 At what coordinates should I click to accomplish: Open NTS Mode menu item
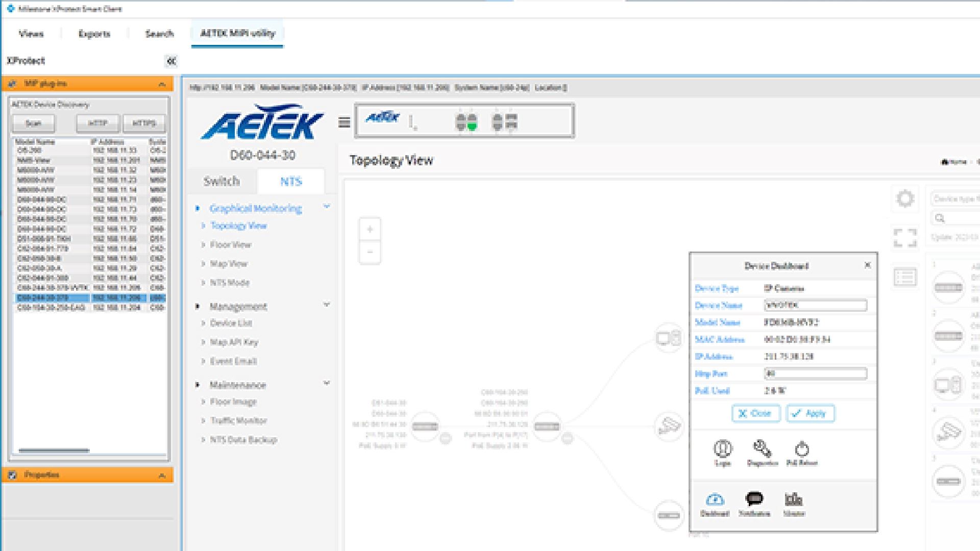(x=230, y=283)
